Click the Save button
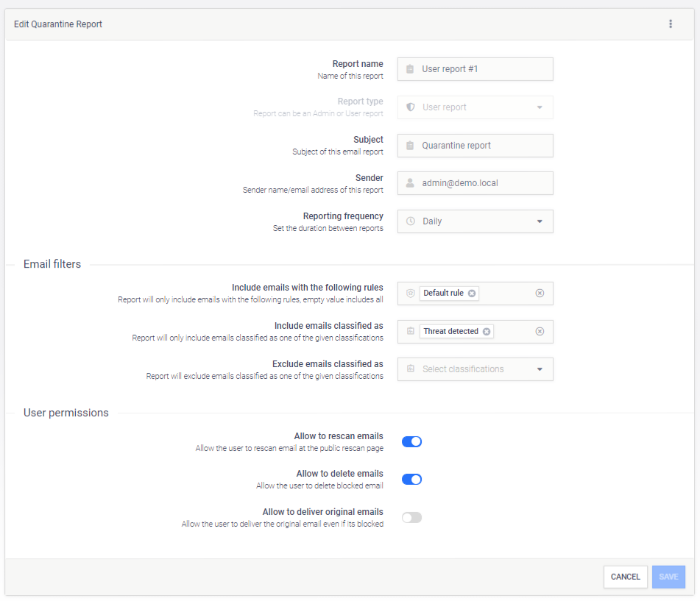Viewport: 700px width, 601px height. click(x=668, y=577)
